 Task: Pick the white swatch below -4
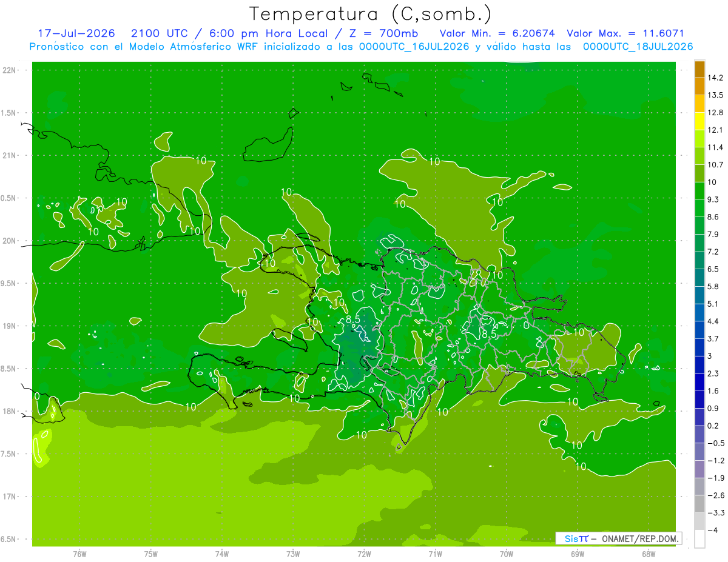pyautogui.click(x=699, y=538)
